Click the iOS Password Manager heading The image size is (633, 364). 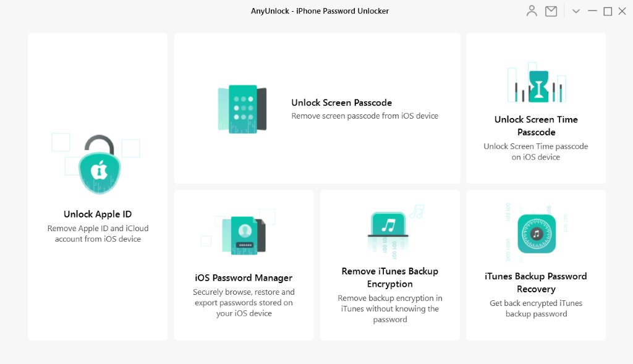pyautogui.click(x=244, y=277)
